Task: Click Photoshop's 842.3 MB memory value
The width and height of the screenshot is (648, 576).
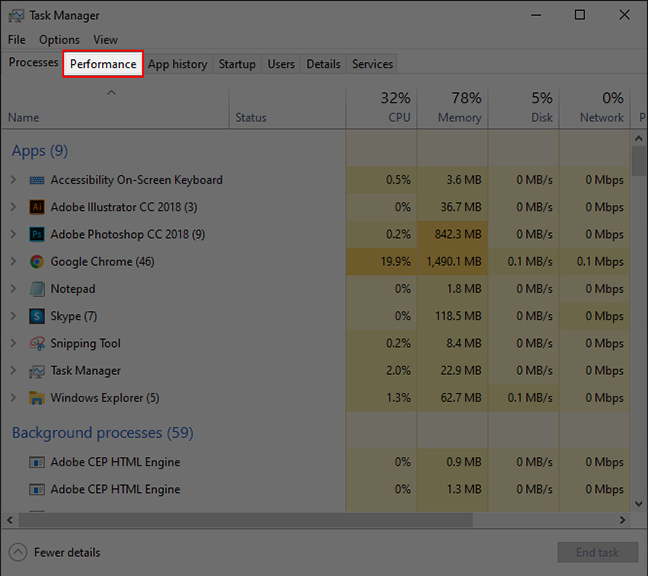Action: [x=458, y=234]
